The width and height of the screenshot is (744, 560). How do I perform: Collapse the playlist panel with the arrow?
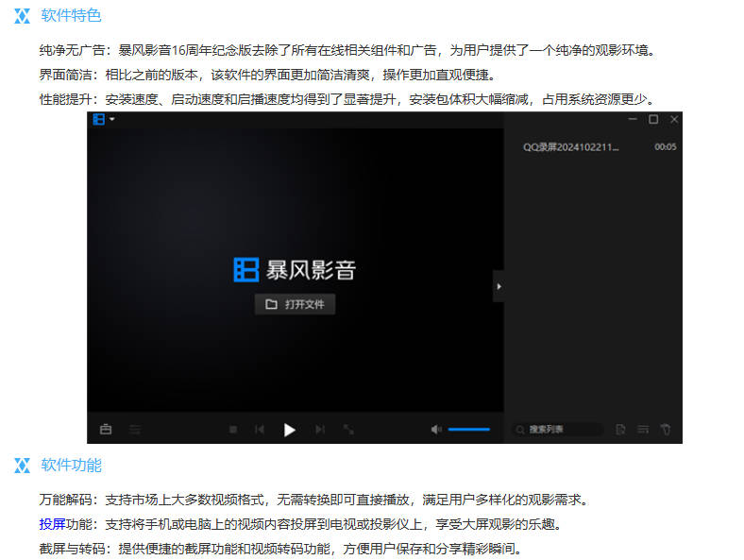499,286
